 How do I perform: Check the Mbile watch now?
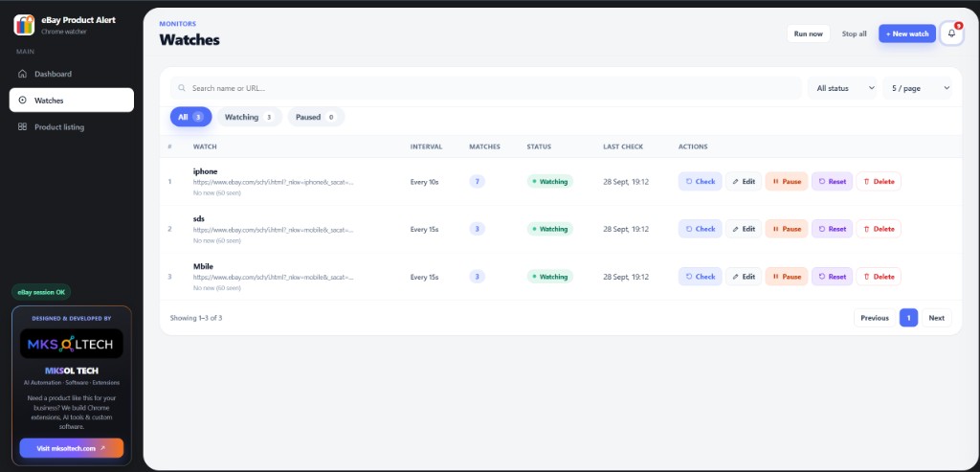700,277
